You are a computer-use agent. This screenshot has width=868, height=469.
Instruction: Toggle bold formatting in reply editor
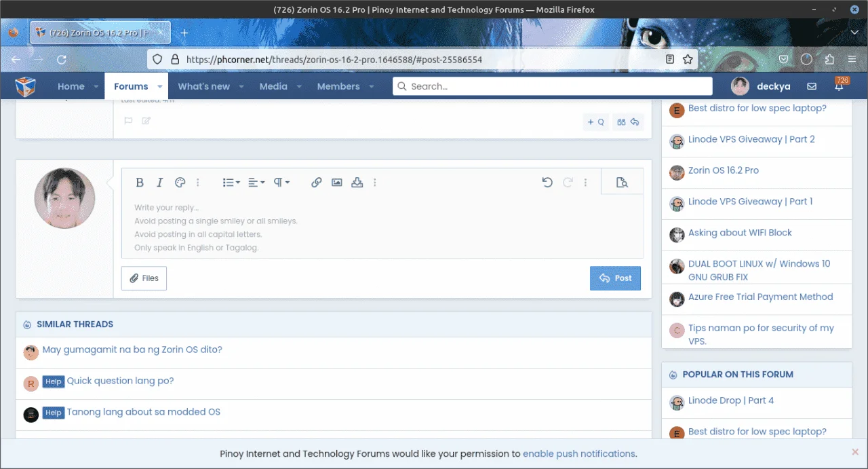tap(140, 183)
